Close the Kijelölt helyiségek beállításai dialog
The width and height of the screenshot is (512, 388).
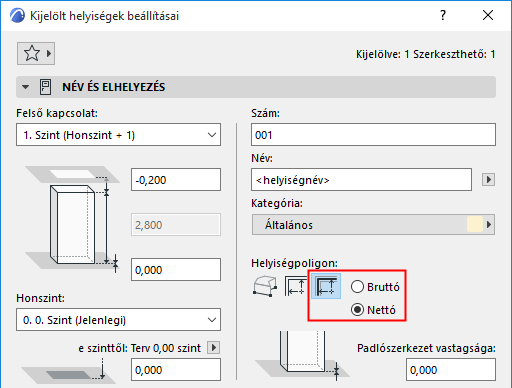click(488, 15)
